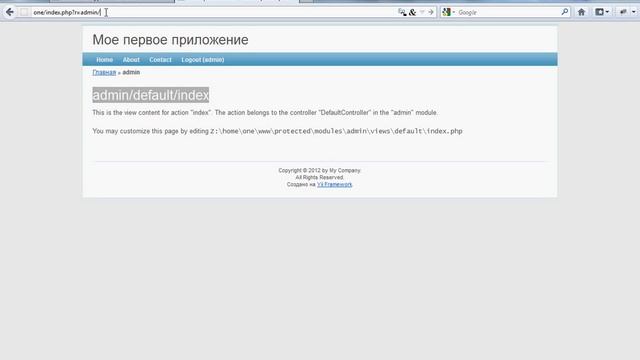The width and height of the screenshot is (640, 360).
Task: Click the All Rights Reserved text
Action: 320,178
